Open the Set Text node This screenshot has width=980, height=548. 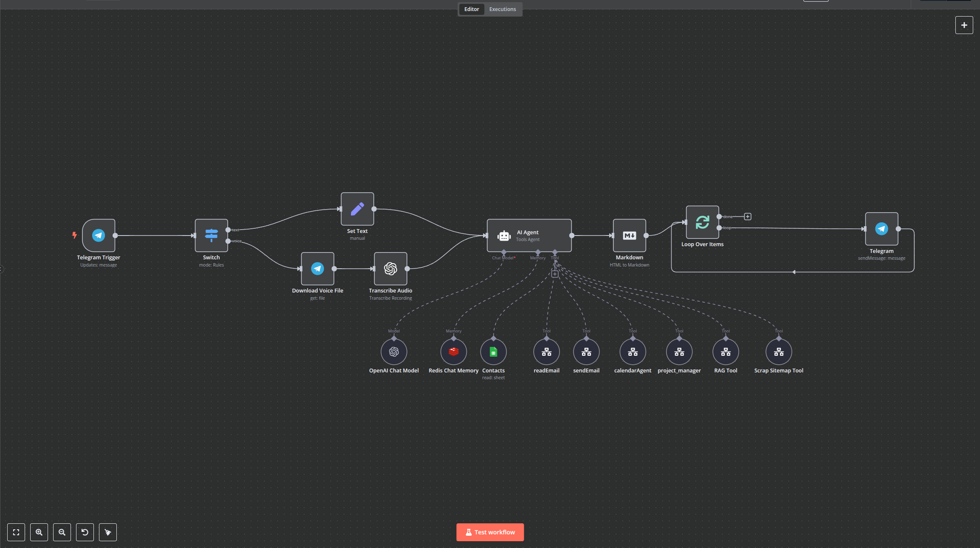pos(357,209)
